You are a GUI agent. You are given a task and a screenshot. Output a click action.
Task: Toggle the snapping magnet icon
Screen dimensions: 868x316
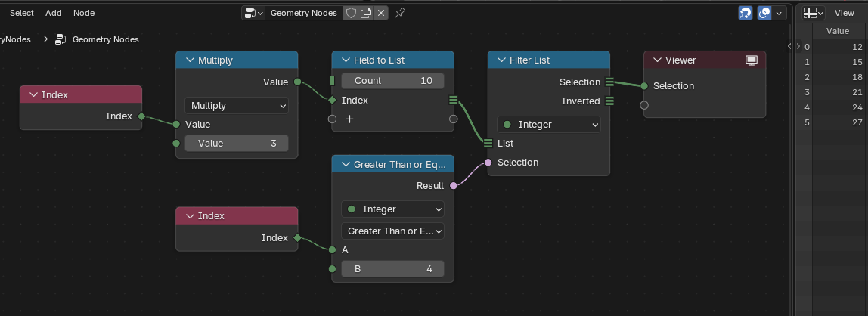(x=745, y=13)
